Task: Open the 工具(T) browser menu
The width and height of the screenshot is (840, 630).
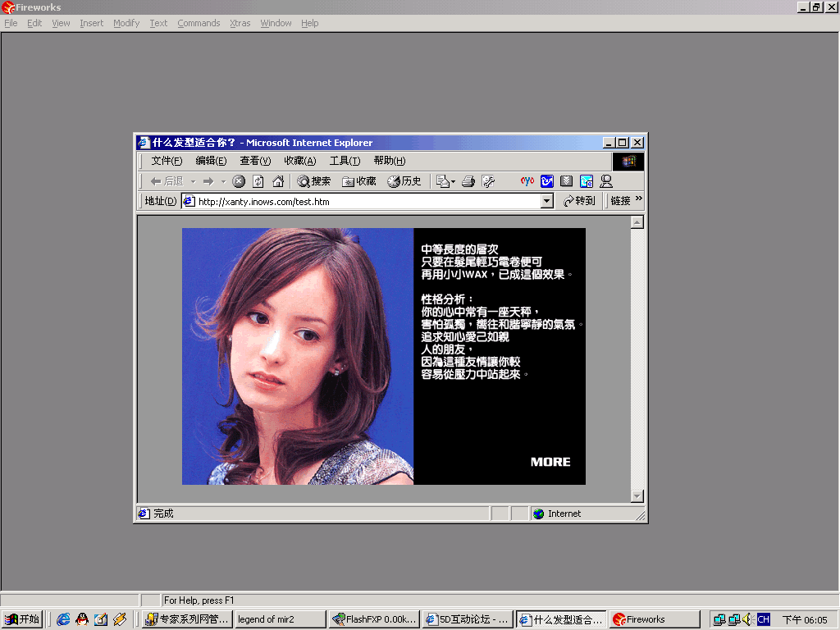Action: pos(345,161)
